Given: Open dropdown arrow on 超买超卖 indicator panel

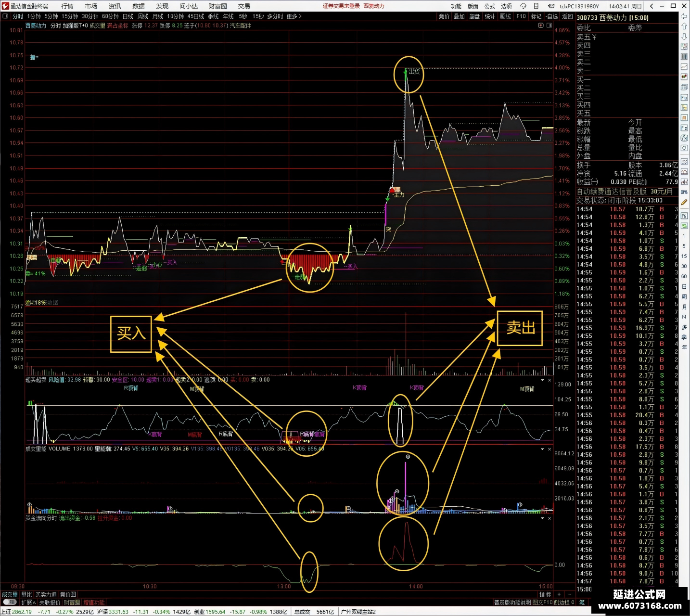Looking at the screenshot, I should coord(542,380).
